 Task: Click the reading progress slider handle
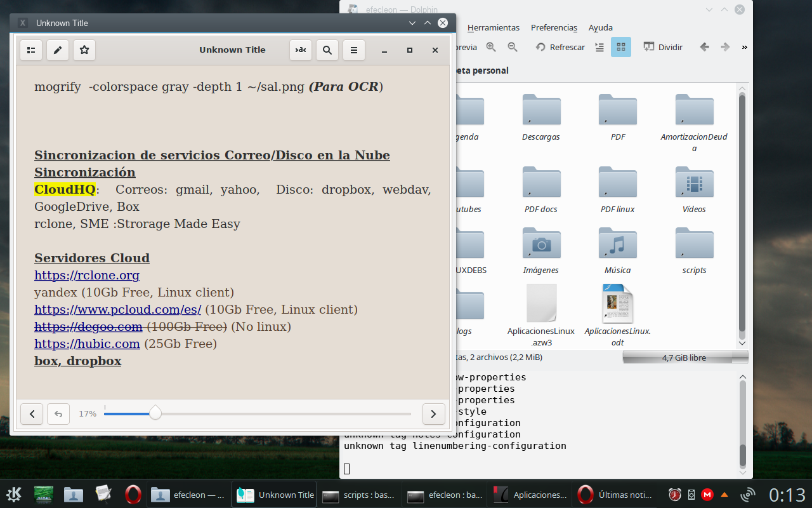[x=155, y=414]
